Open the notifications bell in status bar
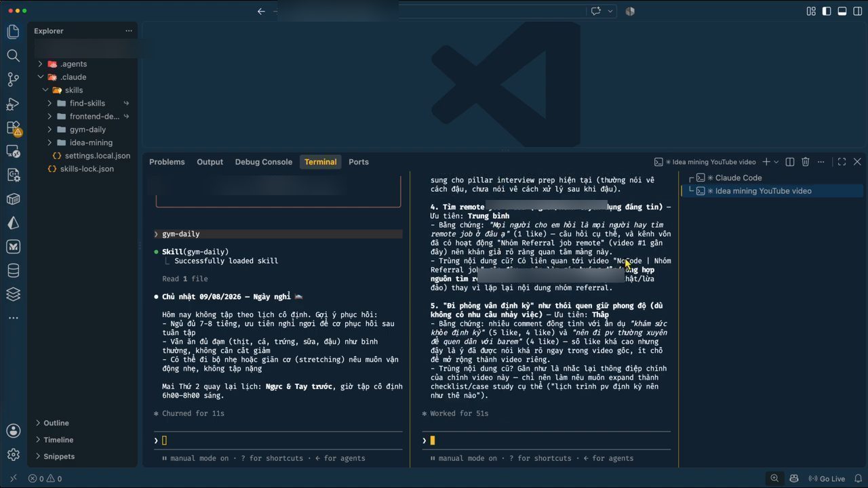Screen dimensions: 868x488 click(858, 479)
